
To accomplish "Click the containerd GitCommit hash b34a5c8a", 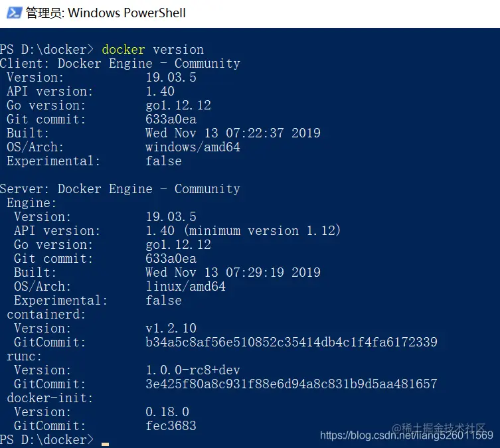I will pos(292,342).
